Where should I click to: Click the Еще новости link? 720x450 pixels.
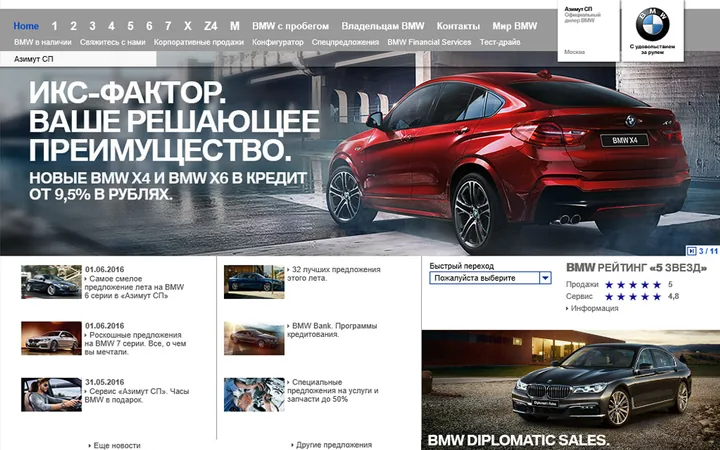pos(114,445)
